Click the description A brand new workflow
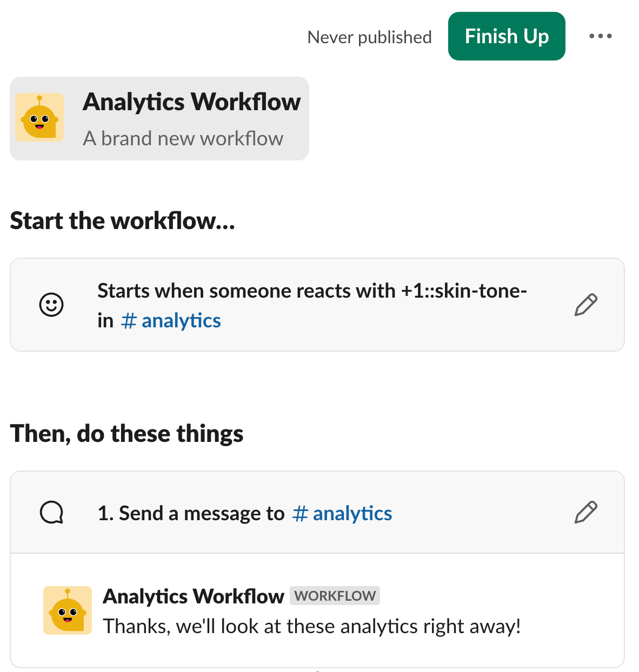639x672 pixels. [x=183, y=138]
